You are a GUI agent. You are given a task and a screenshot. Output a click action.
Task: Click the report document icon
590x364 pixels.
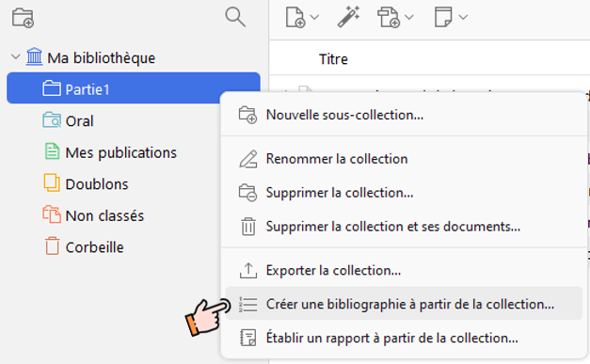click(248, 338)
